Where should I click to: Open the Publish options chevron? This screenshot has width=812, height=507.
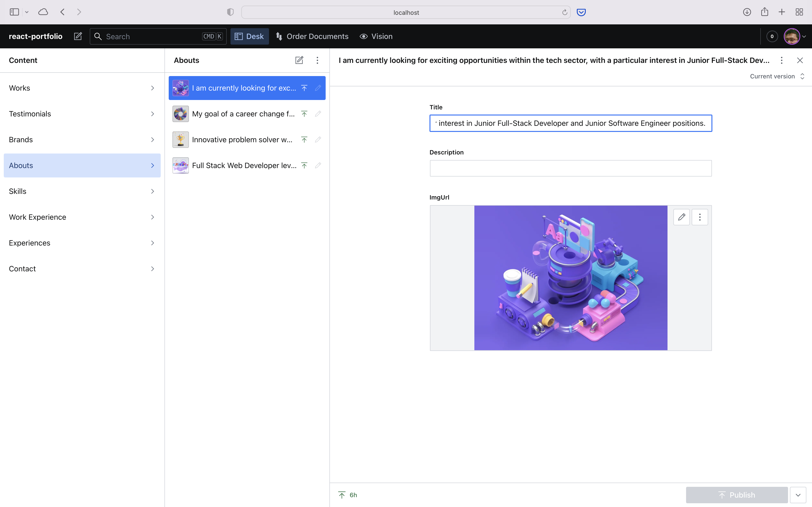coord(798,495)
